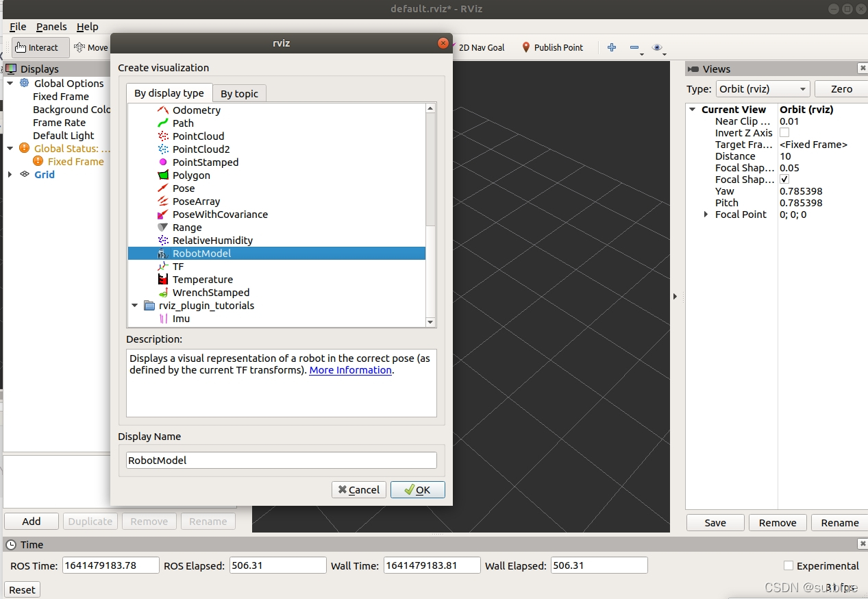868x599 pixels.
Task: Select the Publish Point tool
Action: point(552,47)
